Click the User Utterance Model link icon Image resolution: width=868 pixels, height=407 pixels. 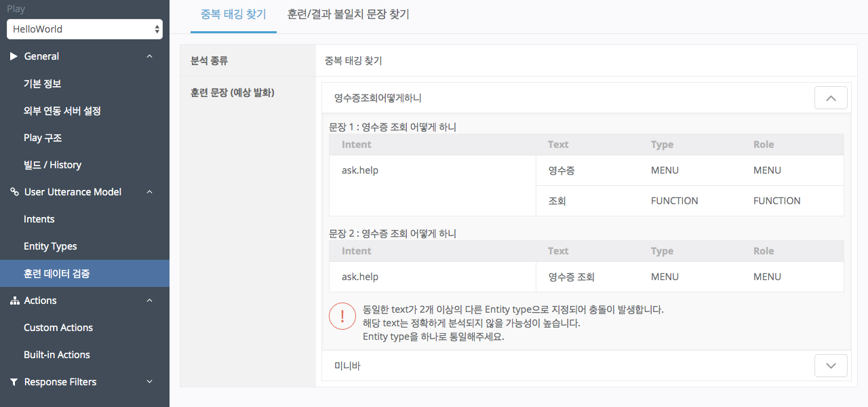coord(14,192)
